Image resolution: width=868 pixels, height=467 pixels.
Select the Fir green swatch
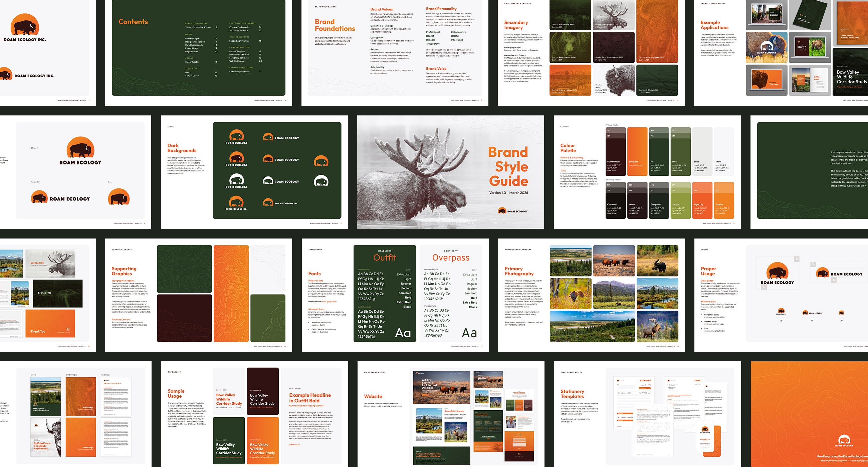[x=659, y=151]
